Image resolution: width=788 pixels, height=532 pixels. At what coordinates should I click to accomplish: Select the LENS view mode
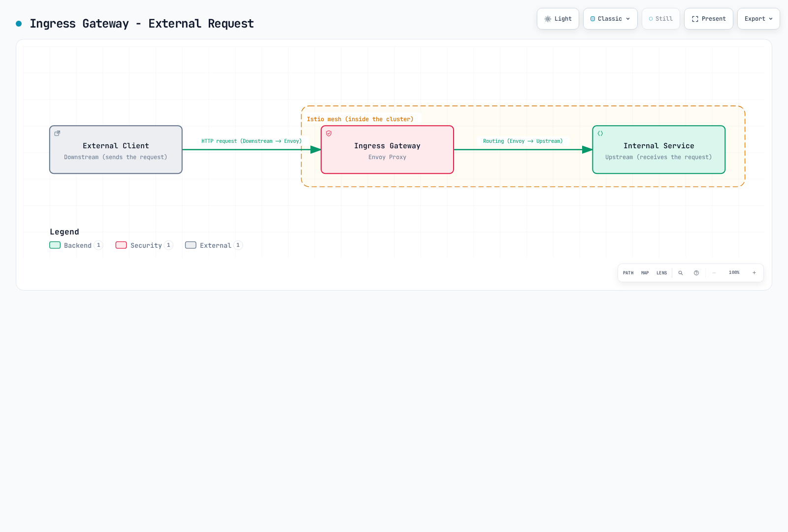coord(661,273)
